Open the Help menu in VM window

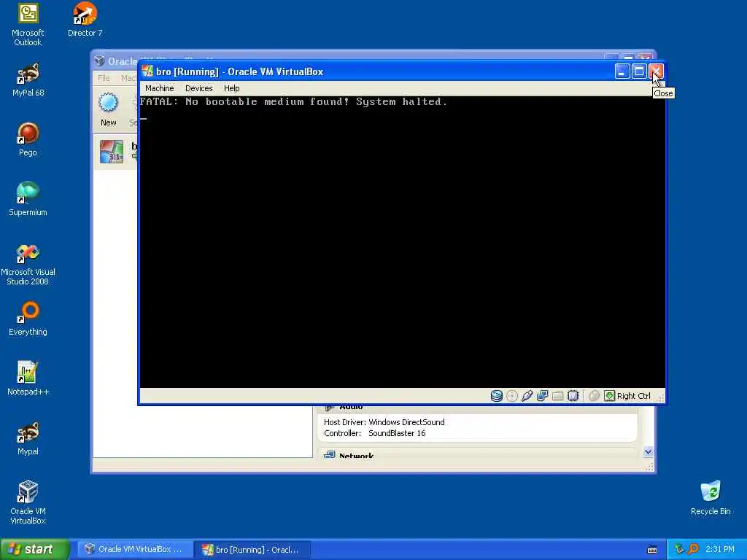click(231, 88)
